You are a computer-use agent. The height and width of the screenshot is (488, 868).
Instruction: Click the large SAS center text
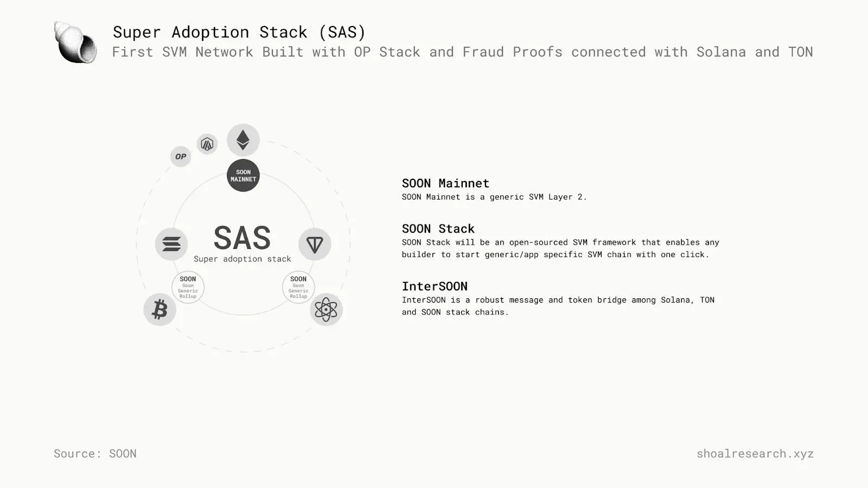(x=242, y=237)
